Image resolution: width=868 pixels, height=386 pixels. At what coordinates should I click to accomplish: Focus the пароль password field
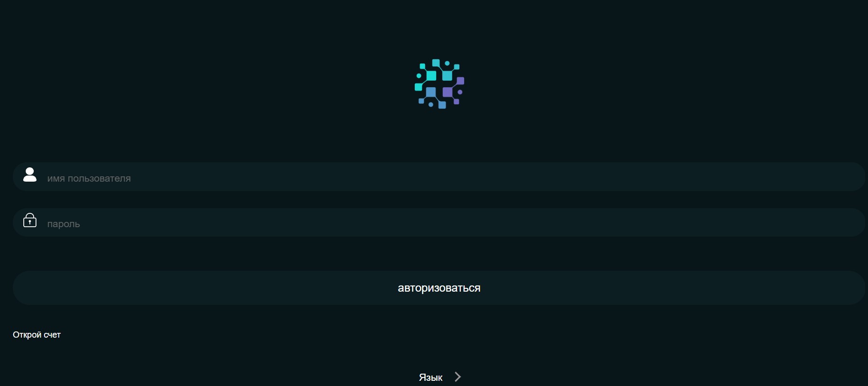pos(439,222)
